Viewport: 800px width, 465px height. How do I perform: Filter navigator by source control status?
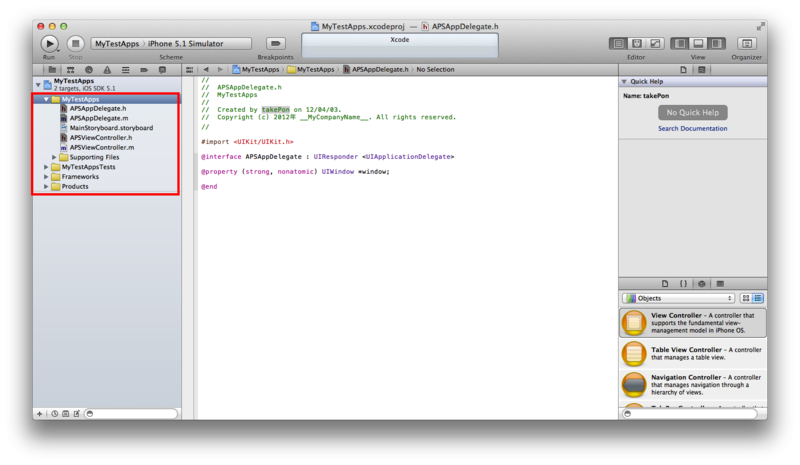66,414
